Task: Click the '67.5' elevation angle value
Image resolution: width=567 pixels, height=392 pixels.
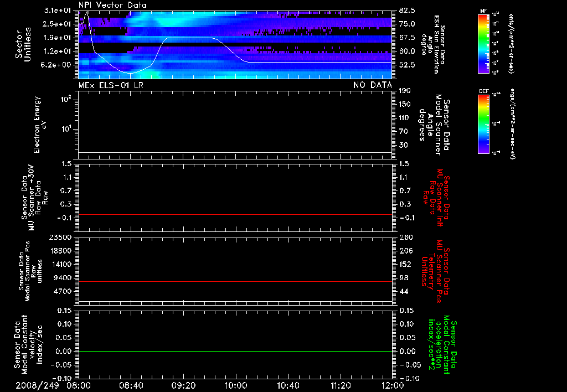Action: click(407, 38)
